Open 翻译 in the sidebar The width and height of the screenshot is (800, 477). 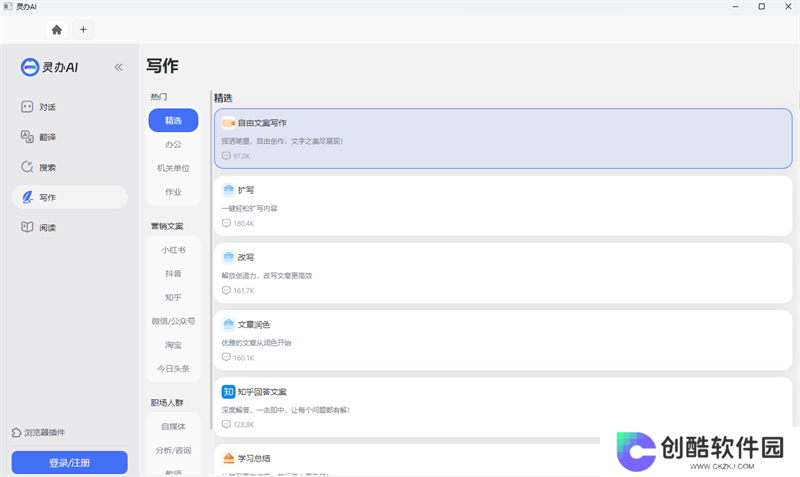pyautogui.click(x=69, y=137)
